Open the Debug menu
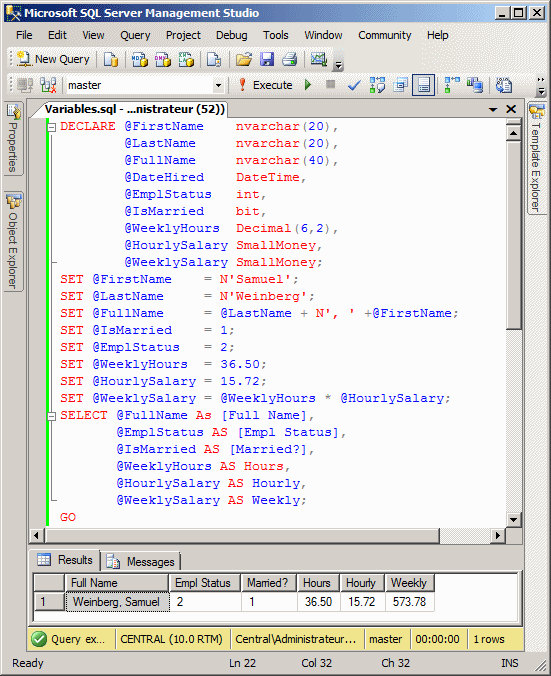This screenshot has height=676, width=551. (x=232, y=35)
